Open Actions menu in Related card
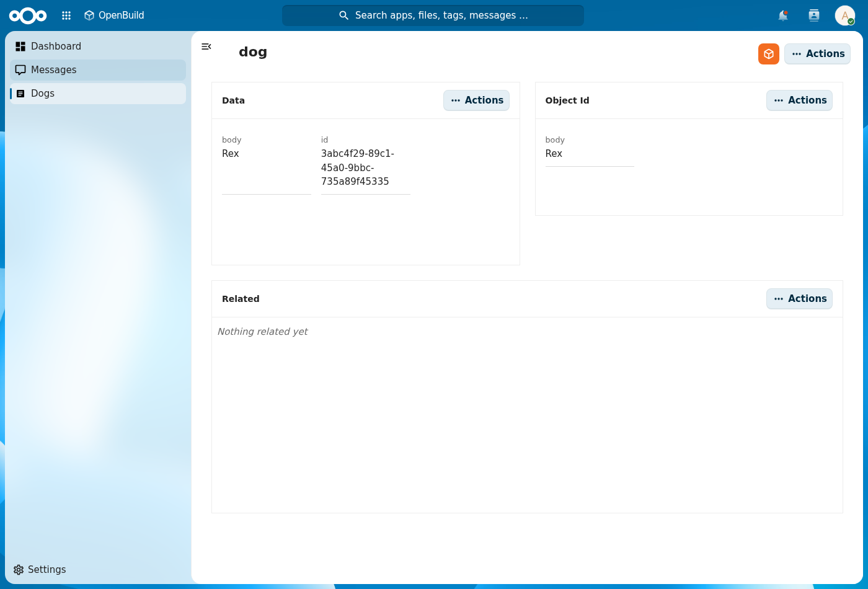This screenshot has width=868, height=589. pos(799,299)
